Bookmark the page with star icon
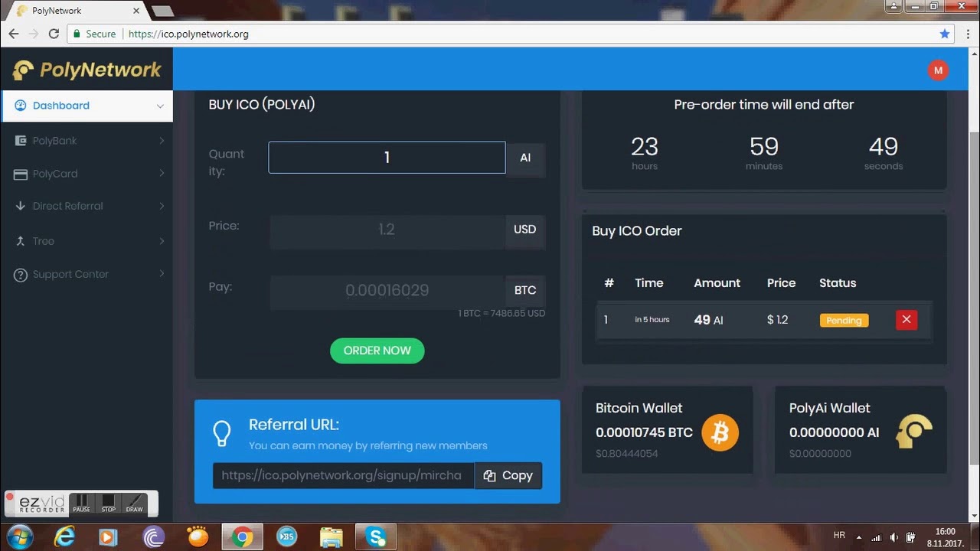980x551 pixels. pos(945,34)
